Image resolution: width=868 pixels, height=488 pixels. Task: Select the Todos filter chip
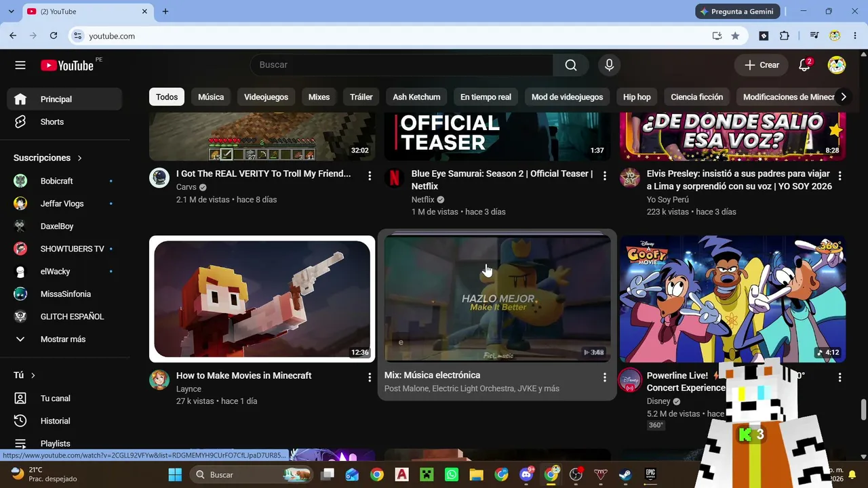[x=167, y=97]
